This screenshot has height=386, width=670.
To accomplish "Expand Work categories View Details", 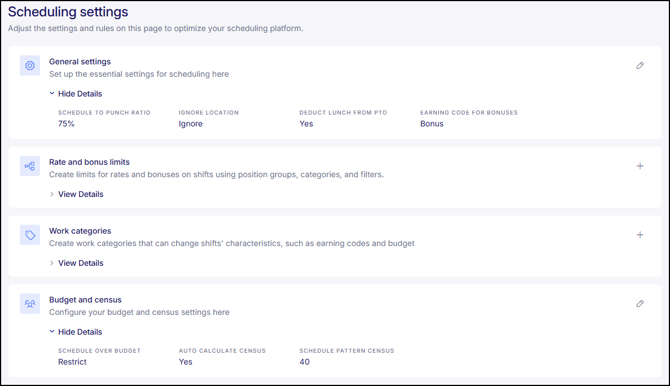I will click(x=76, y=263).
